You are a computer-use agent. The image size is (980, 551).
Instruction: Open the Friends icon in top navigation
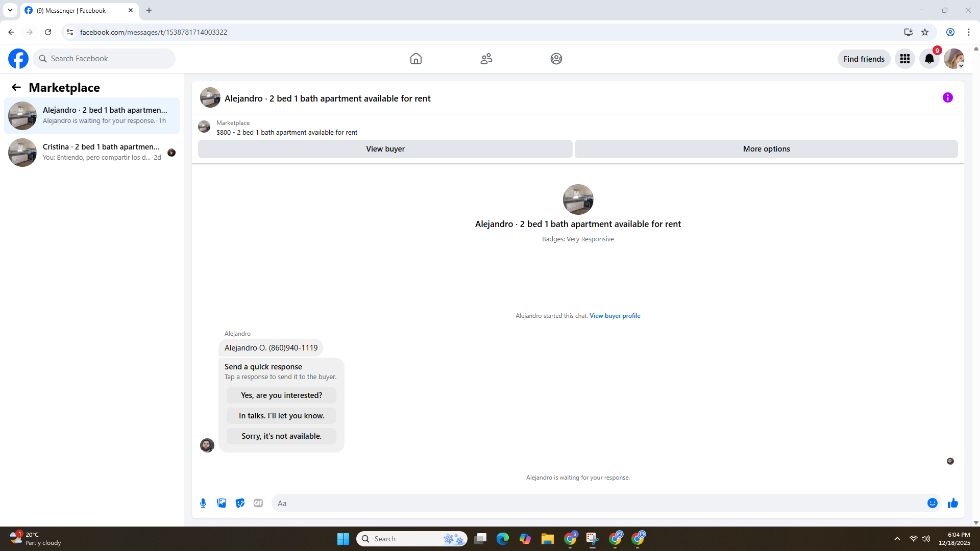(x=486, y=59)
